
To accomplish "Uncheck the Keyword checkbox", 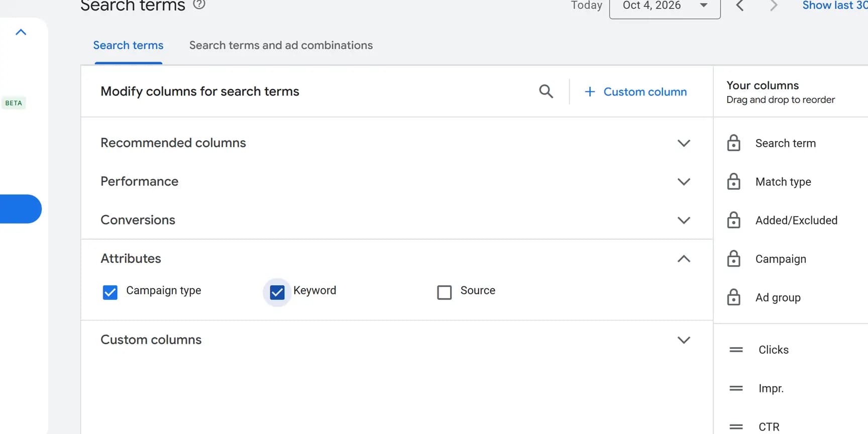I will (x=277, y=292).
